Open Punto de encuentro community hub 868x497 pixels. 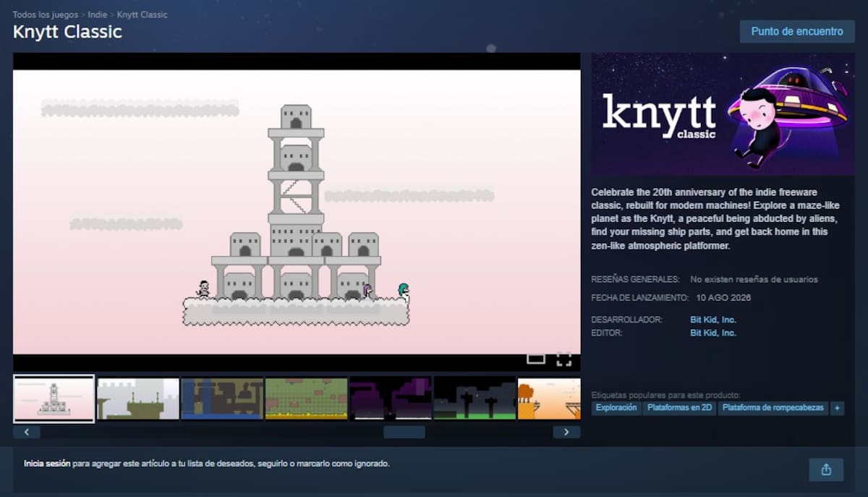pyautogui.click(x=797, y=32)
